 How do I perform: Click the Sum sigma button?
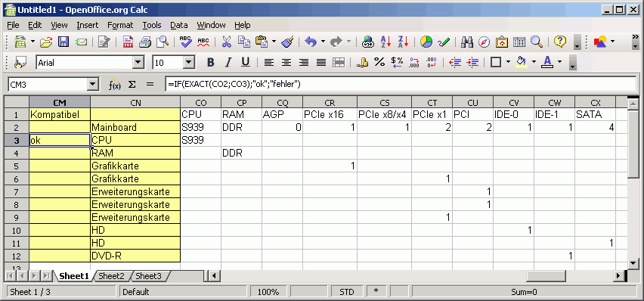[x=132, y=85]
